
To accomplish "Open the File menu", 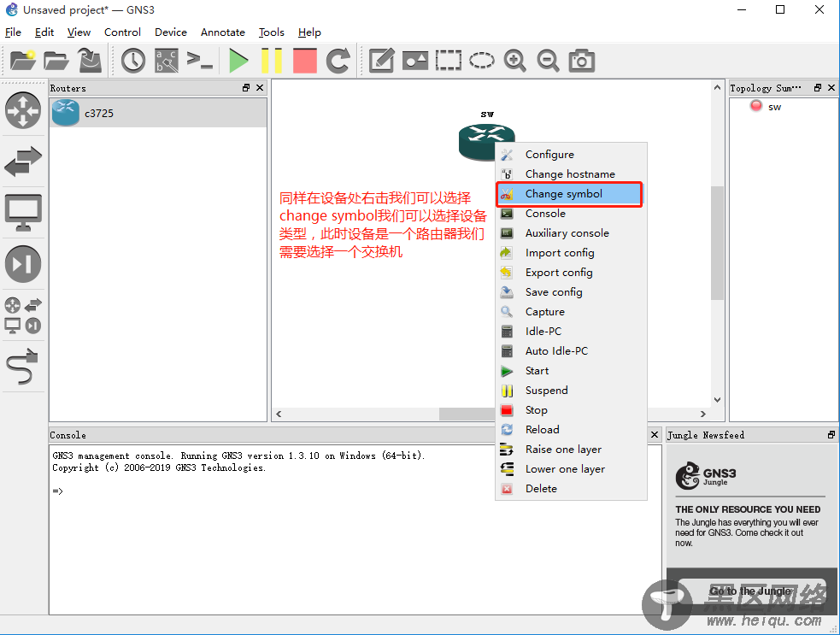I will [13, 32].
